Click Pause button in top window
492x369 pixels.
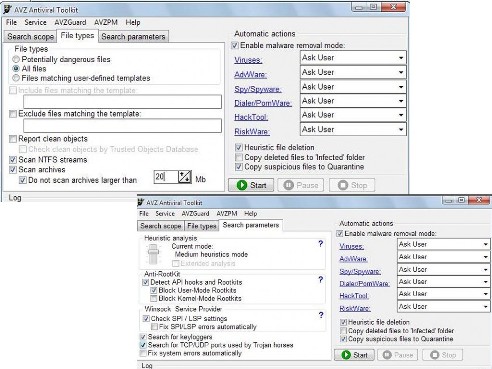pyautogui.click(x=301, y=185)
